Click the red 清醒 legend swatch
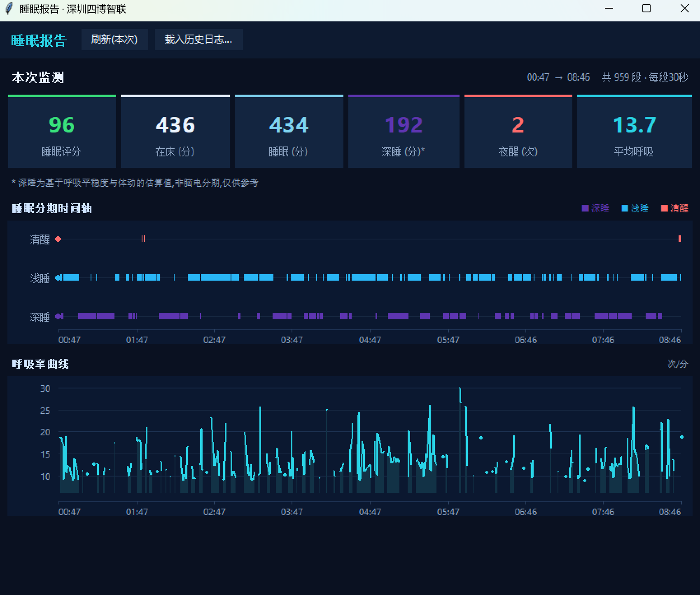Image resolution: width=700 pixels, height=595 pixels. 664,208
